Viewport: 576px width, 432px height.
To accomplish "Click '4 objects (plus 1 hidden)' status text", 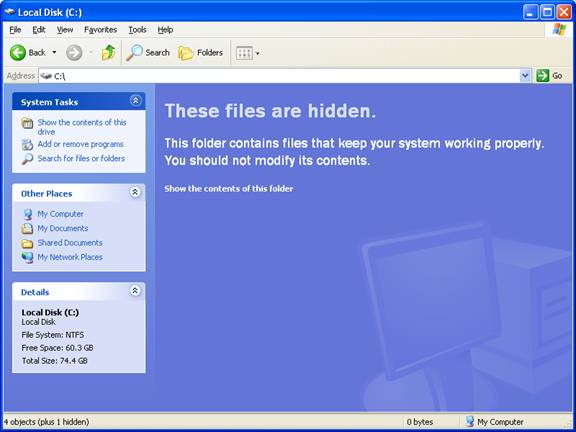I will pyautogui.click(x=46, y=422).
